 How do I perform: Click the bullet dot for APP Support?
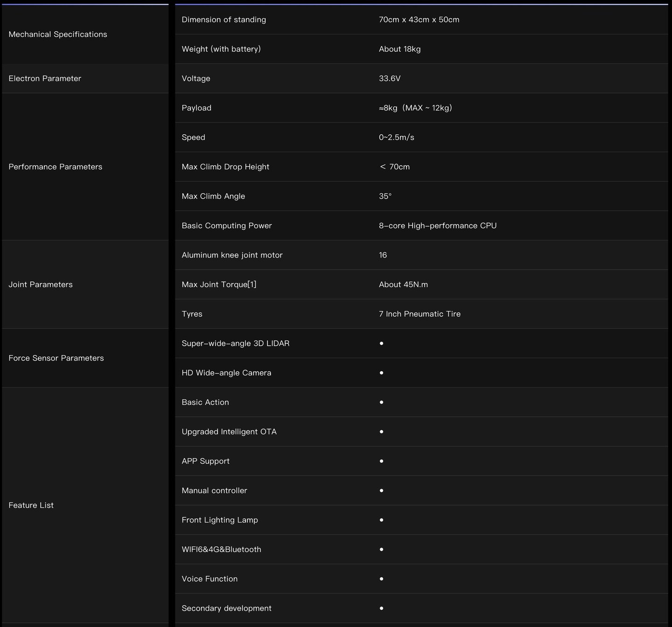point(381,461)
